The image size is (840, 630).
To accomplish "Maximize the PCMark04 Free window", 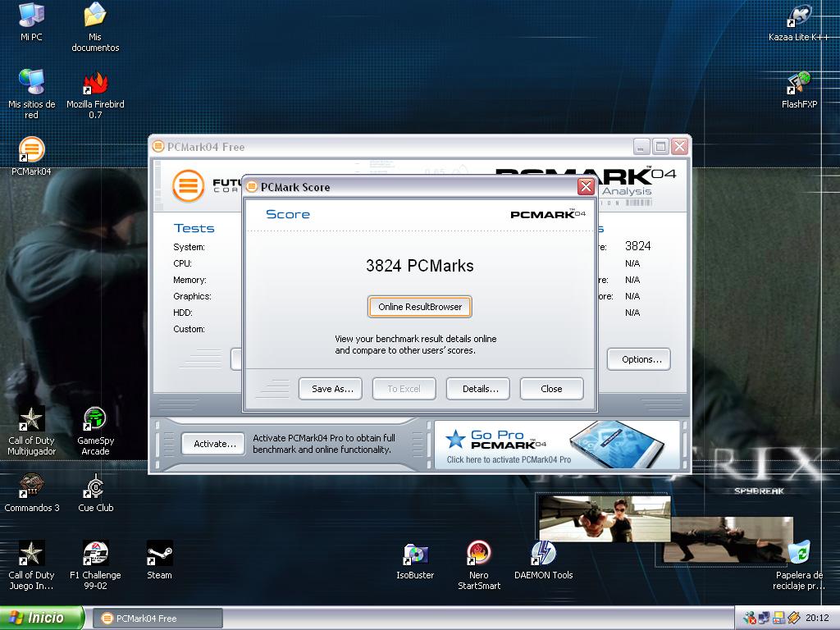I will (x=660, y=146).
